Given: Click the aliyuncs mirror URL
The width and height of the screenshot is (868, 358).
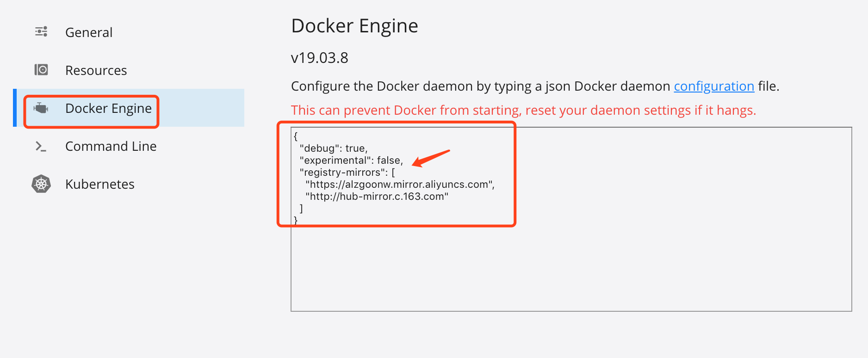Looking at the screenshot, I should pos(400,184).
